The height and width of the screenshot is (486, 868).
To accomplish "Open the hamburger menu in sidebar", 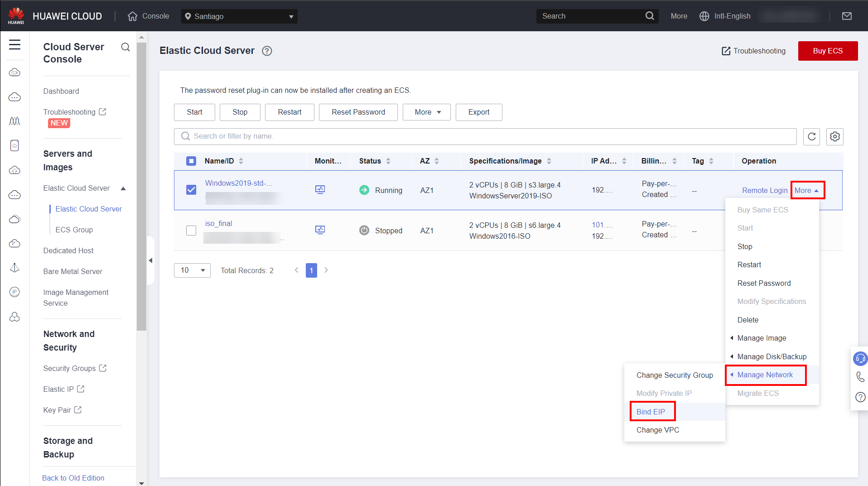I will click(14, 44).
